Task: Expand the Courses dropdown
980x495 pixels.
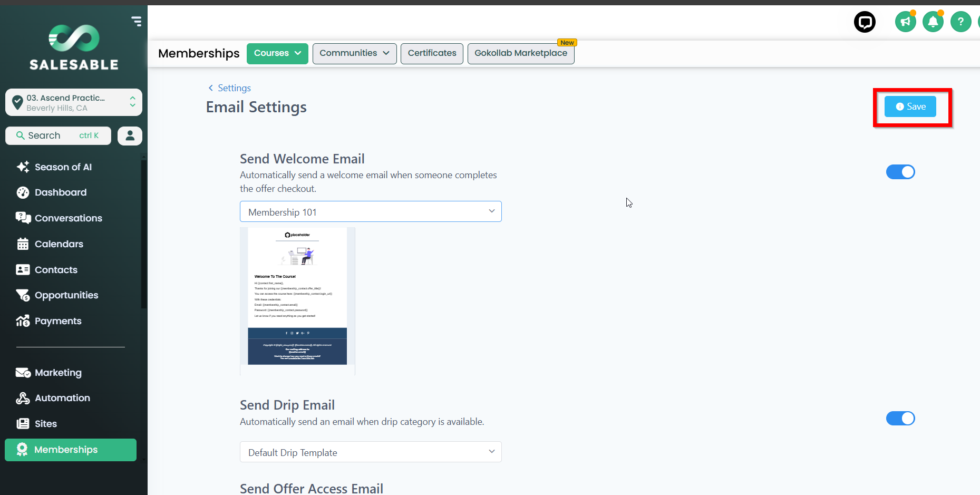Action: tap(277, 53)
